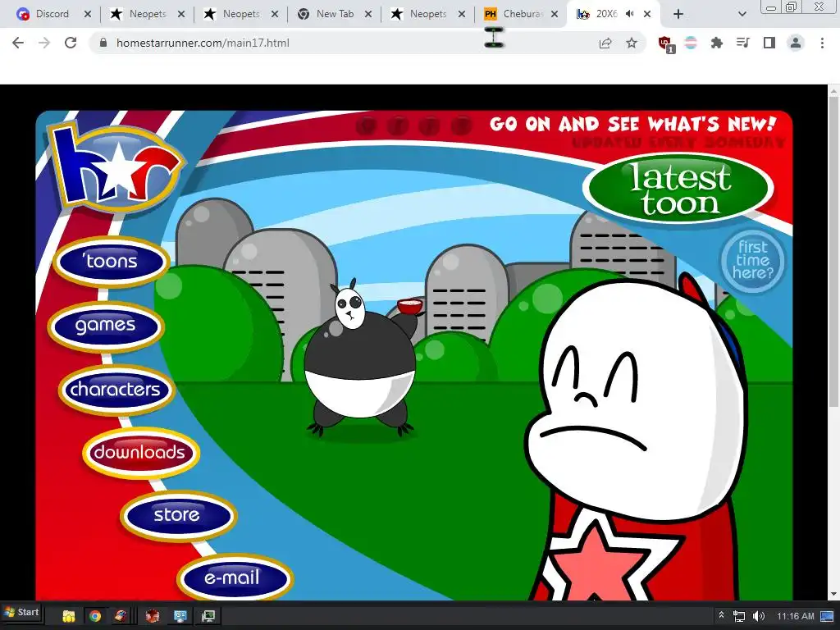Image resolution: width=840 pixels, height=630 pixels.
Task: Click the red round taskbar icon
Action: [153, 616]
